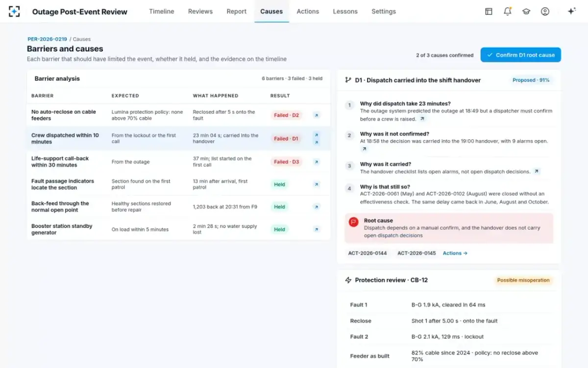This screenshot has height=368, width=588.
Task: Click the 'Feeder as built' label
Action: pos(370,356)
